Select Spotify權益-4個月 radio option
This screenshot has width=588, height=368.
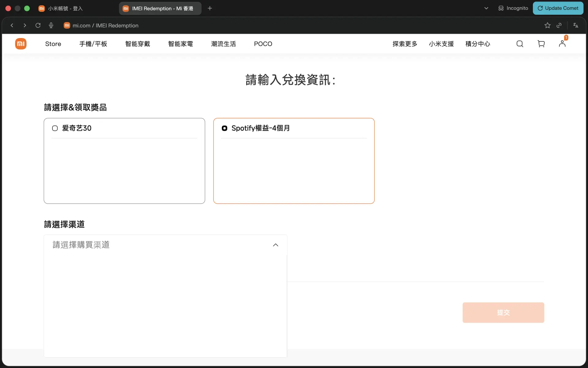tap(224, 128)
